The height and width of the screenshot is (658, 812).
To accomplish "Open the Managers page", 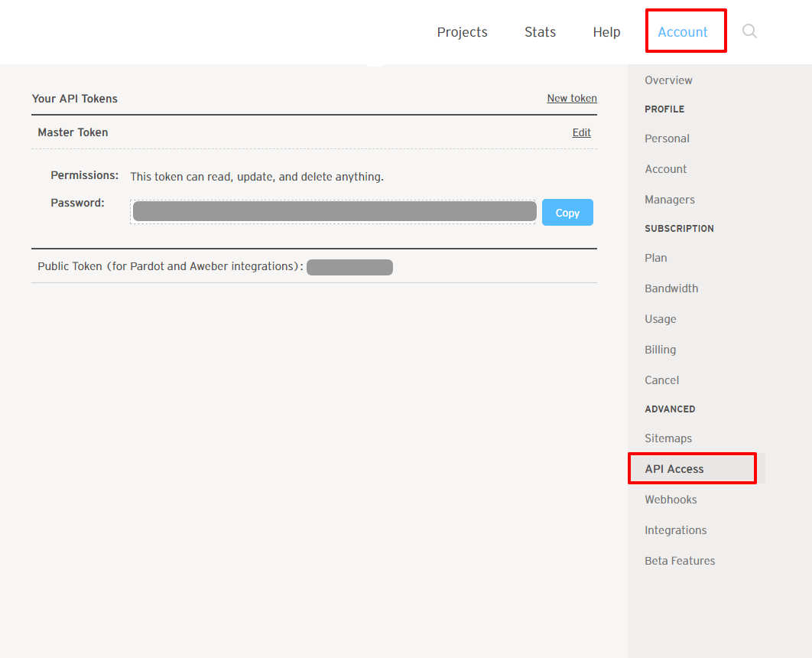I will point(669,200).
